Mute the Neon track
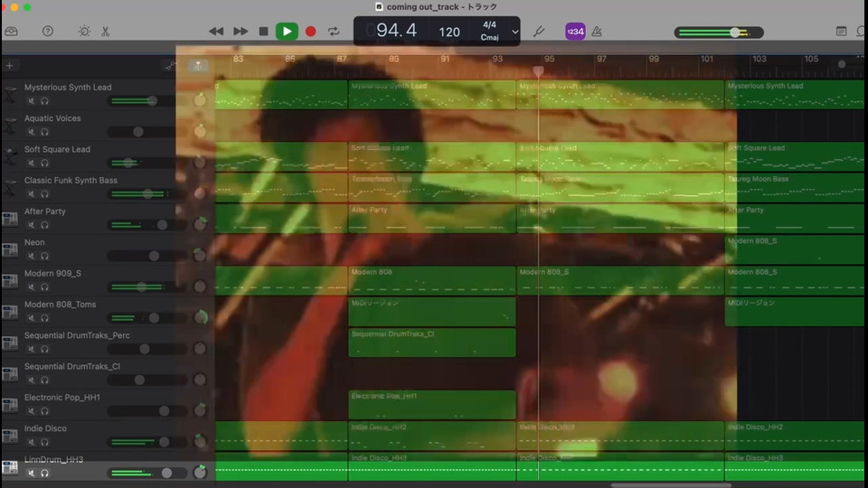 pyautogui.click(x=32, y=256)
